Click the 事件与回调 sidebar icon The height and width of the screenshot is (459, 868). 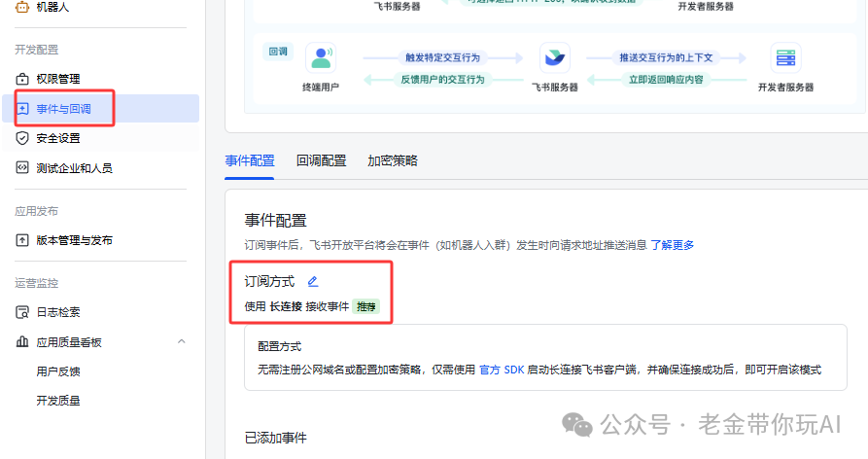[x=22, y=109]
